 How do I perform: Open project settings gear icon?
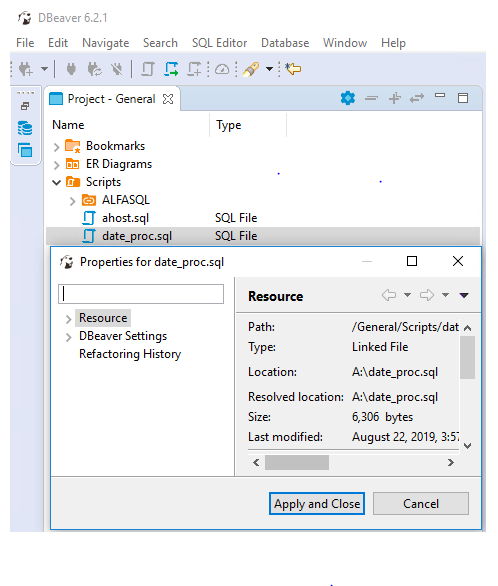(x=348, y=98)
